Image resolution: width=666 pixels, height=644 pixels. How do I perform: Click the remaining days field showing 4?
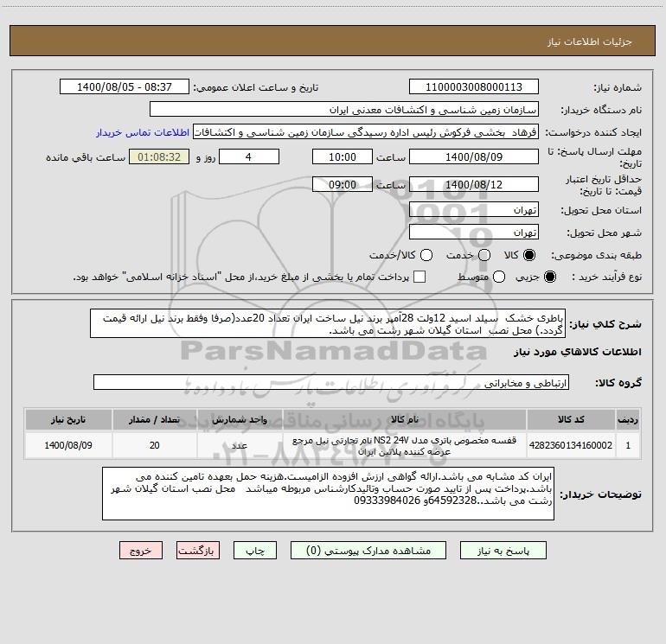point(249,156)
